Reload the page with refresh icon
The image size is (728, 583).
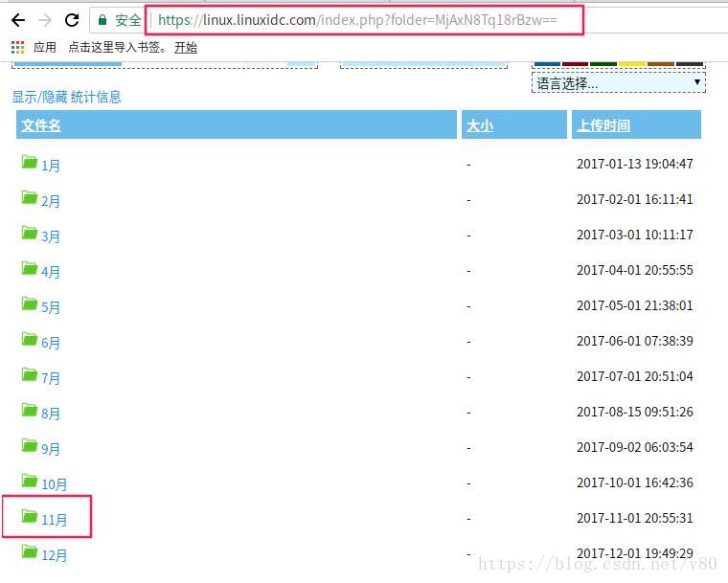[72, 20]
